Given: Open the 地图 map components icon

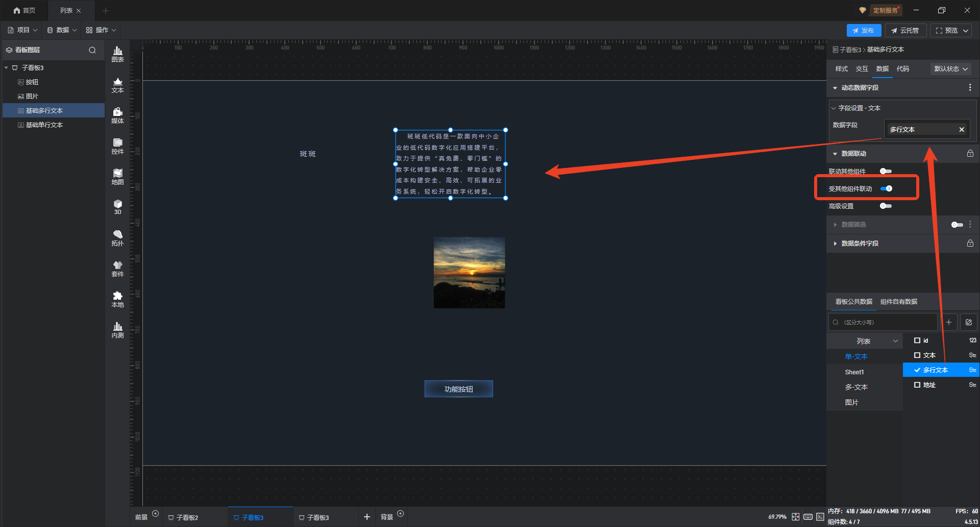Looking at the screenshot, I should 117,176.
